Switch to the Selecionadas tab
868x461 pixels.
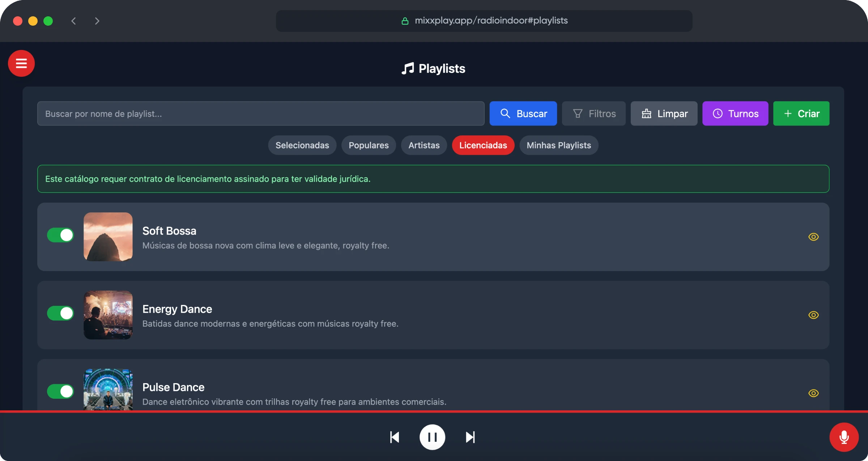point(302,145)
